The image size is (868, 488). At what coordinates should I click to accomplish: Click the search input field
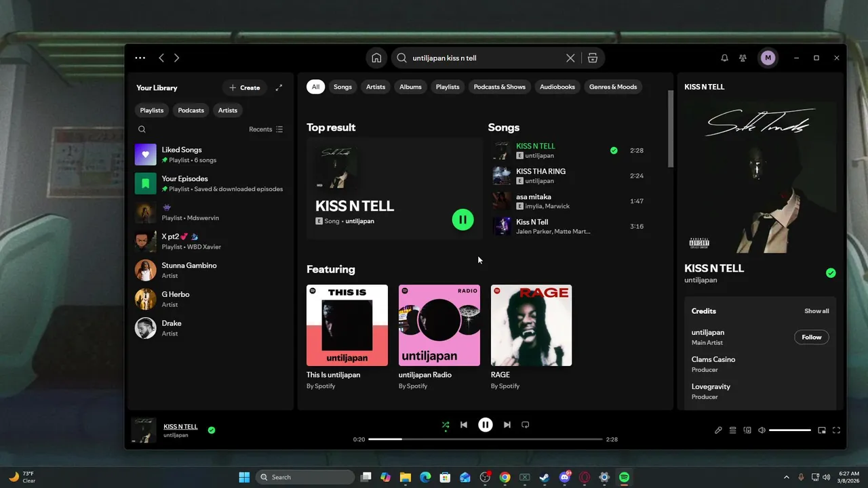[x=486, y=58]
